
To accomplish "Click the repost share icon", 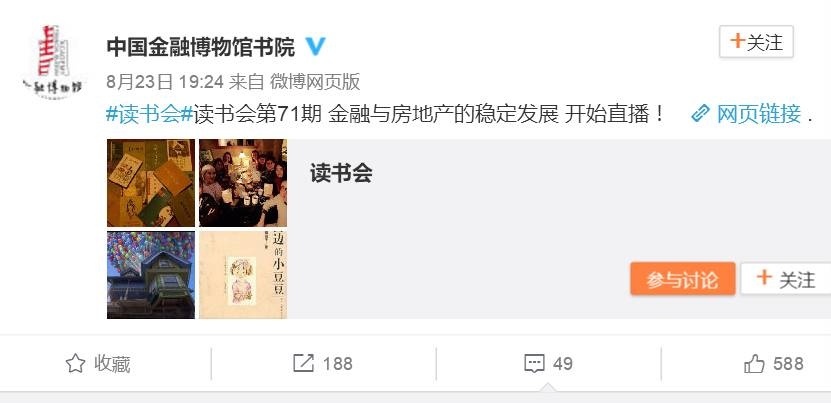I will click(x=304, y=363).
